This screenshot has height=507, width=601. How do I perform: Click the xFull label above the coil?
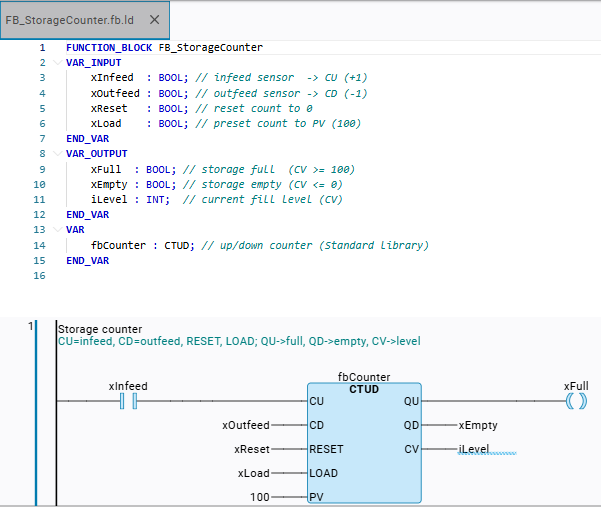(x=576, y=386)
